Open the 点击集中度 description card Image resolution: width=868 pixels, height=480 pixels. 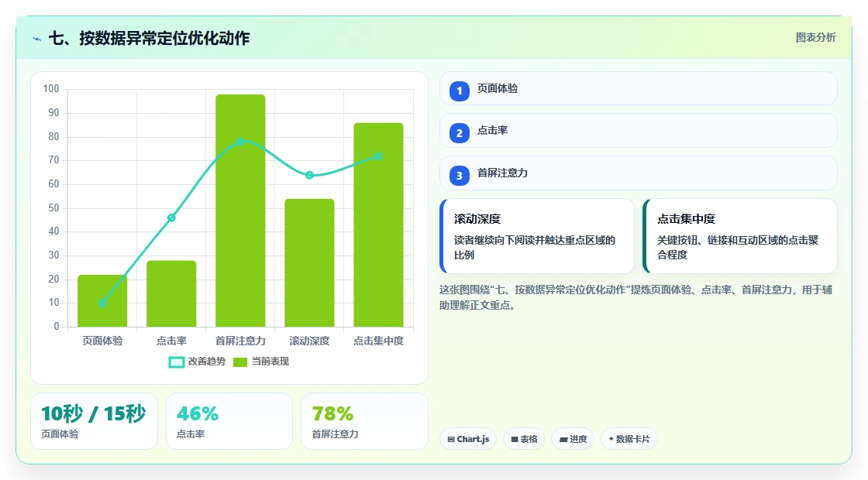click(740, 236)
